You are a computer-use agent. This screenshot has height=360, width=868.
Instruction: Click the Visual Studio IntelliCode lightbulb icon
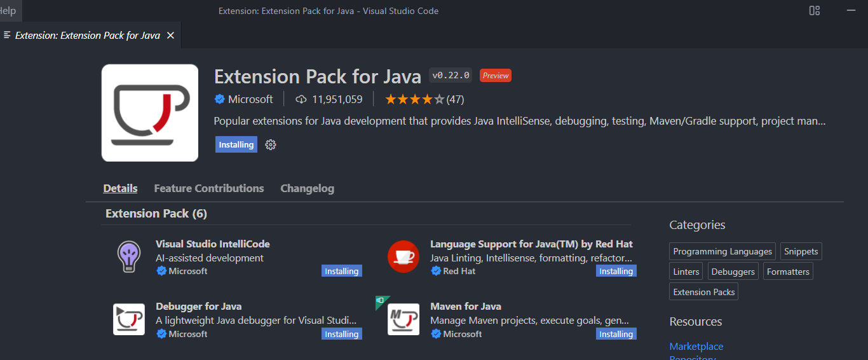[x=129, y=257]
